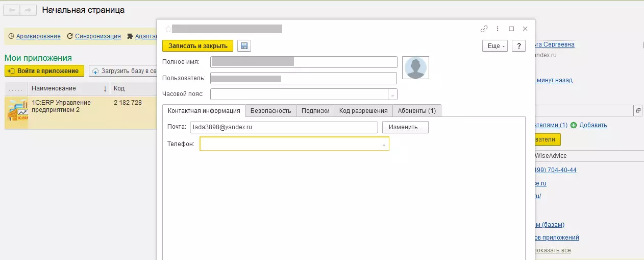The image size is (644, 260).
Task: Click the Пользователь input field
Action: pos(304,78)
